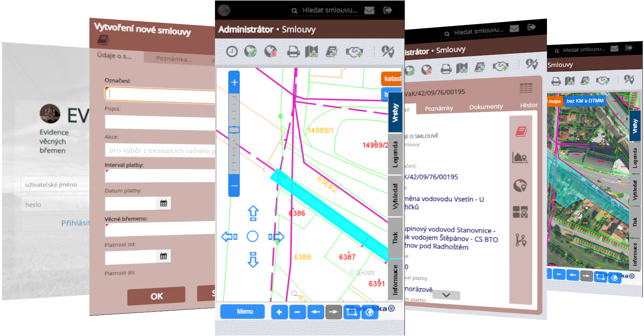Click the printer icon in center map toolbar

tap(293, 52)
